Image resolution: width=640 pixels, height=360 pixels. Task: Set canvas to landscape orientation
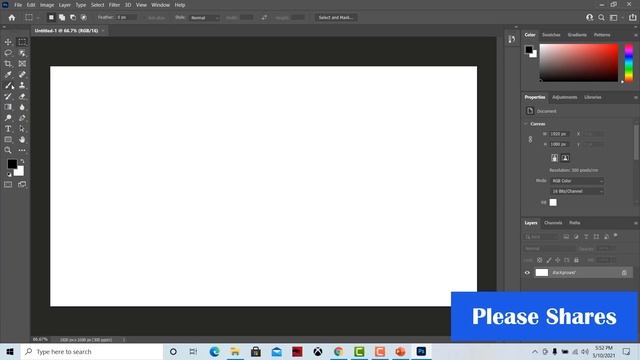click(565, 158)
